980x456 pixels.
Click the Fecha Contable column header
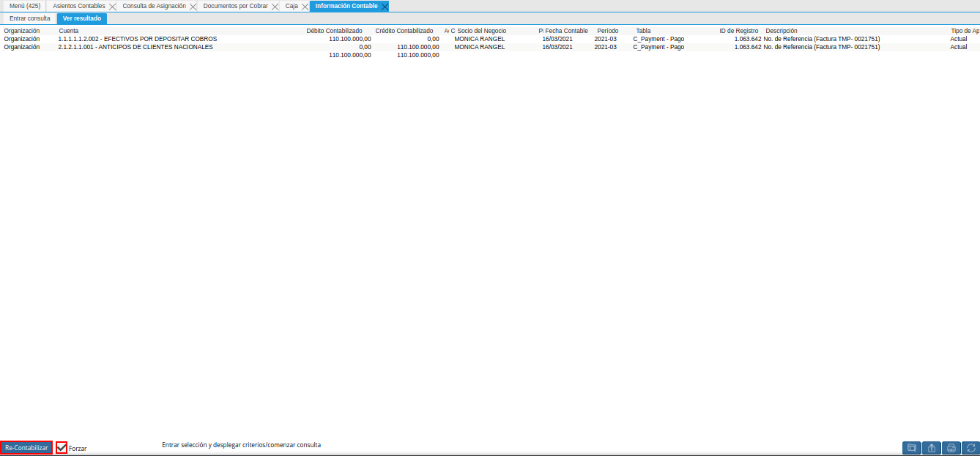(566, 31)
